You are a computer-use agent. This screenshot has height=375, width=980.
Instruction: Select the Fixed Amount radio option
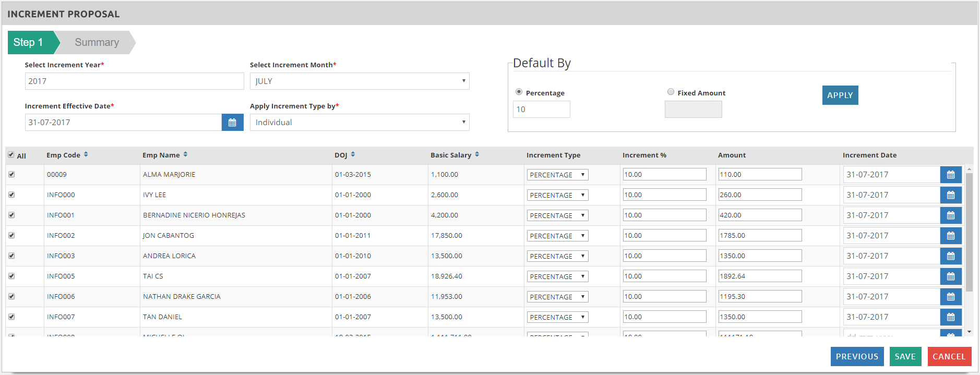pos(671,92)
